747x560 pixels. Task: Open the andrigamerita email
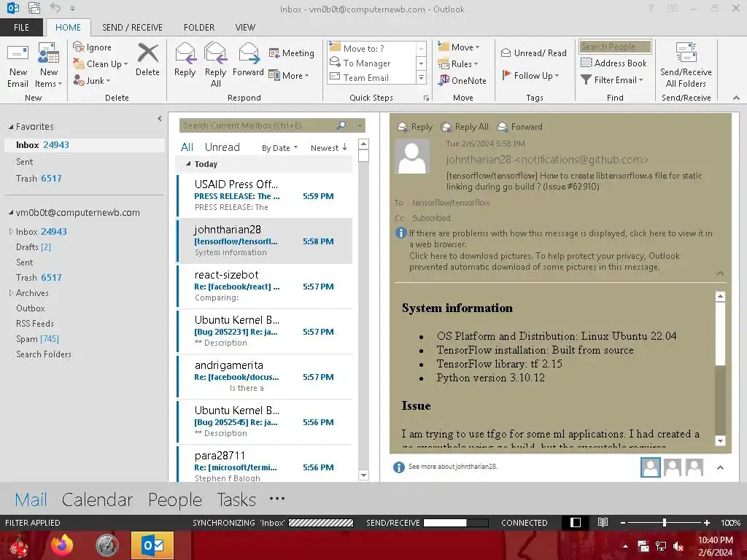click(264, 376)
